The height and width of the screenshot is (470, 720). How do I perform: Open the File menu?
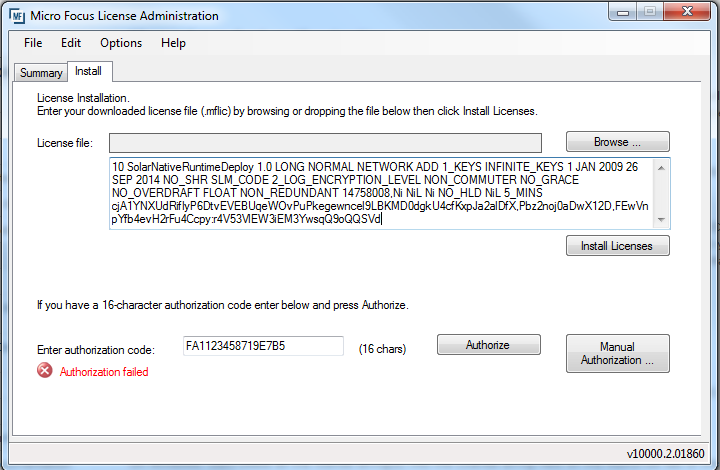coord(33,43)
